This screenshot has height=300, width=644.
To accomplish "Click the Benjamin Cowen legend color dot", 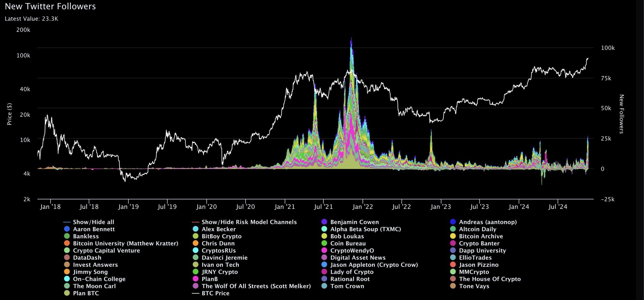I will click(324, 222).
